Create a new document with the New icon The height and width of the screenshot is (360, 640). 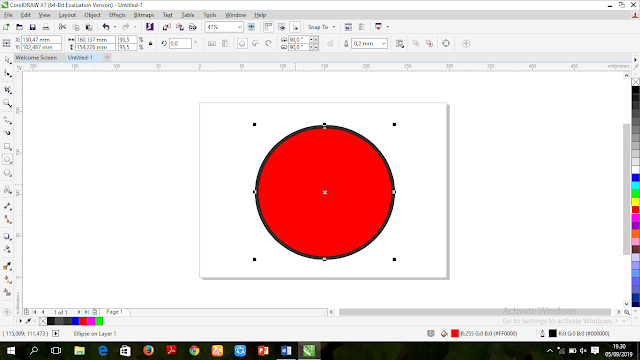tap(6, 27)
